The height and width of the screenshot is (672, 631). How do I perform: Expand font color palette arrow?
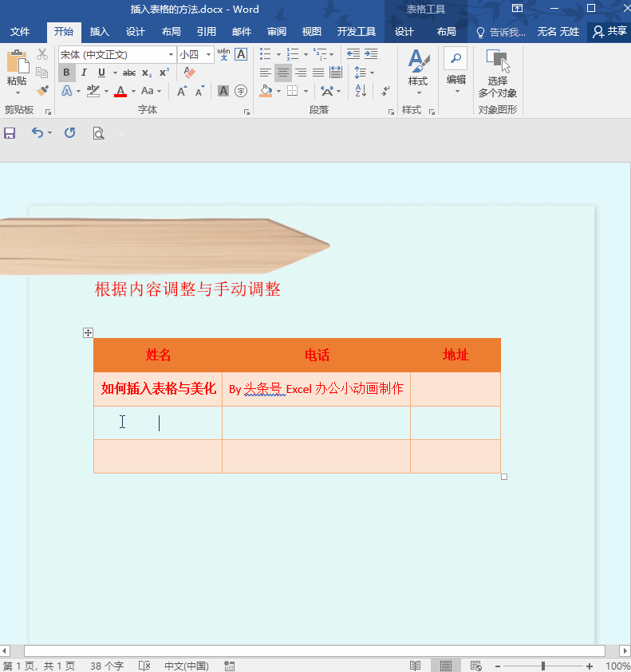tap(133, 91)
